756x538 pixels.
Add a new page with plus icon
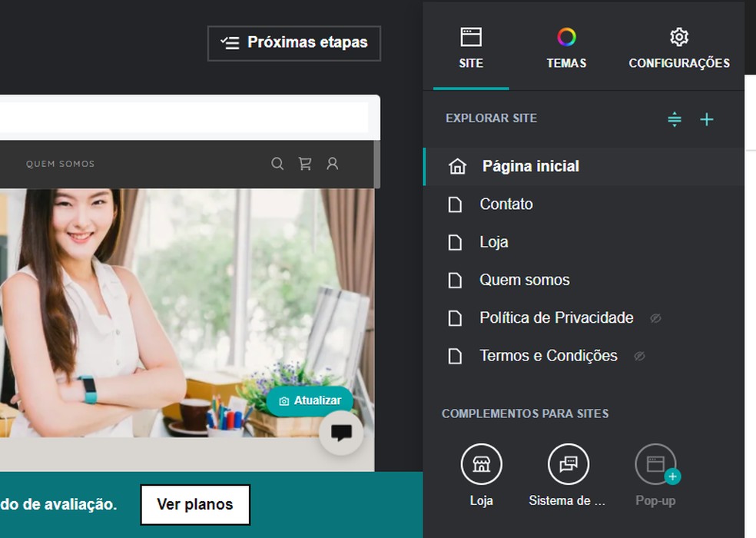(x=707, y=119)
